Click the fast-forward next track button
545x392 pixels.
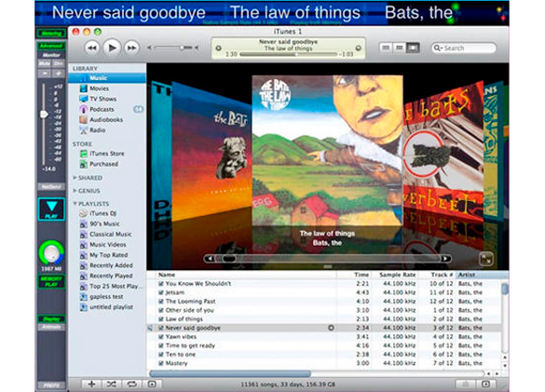point(131,47)
